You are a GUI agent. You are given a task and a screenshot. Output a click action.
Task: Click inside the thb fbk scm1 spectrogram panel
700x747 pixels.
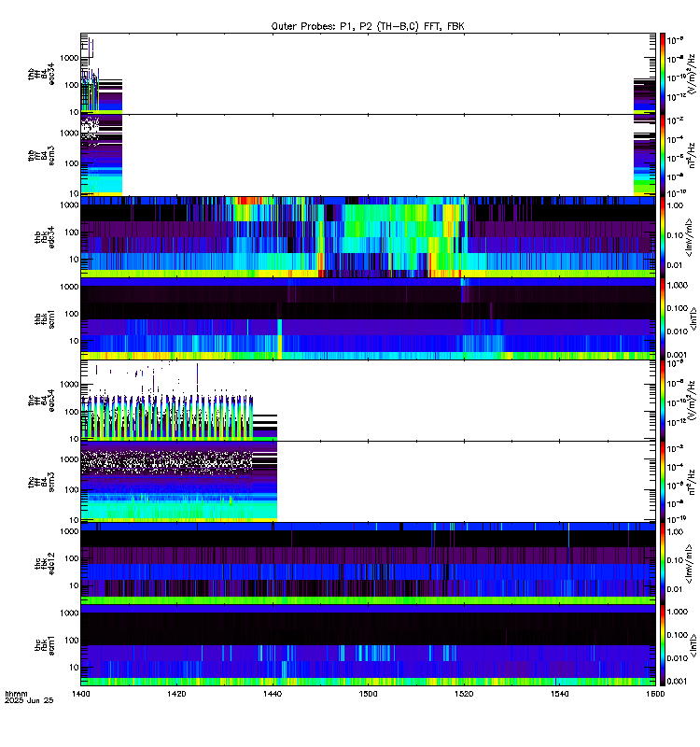click(368, 318)
